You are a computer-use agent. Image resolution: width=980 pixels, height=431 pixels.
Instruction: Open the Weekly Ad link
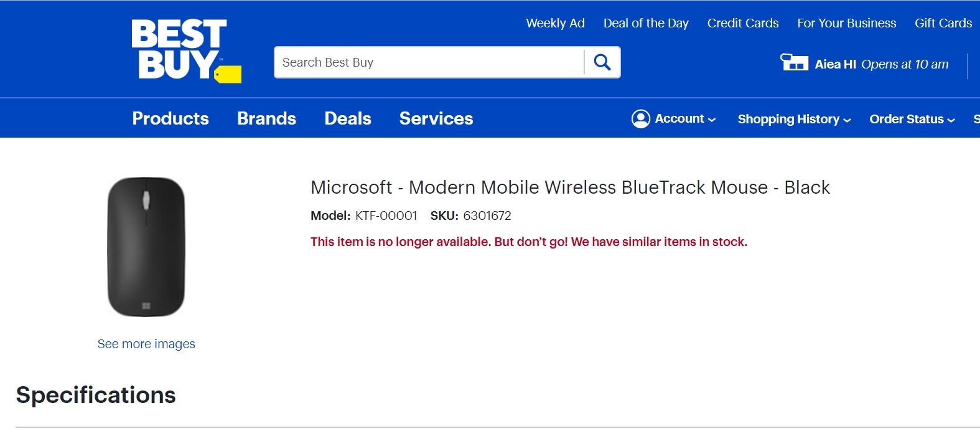point(555,23)
